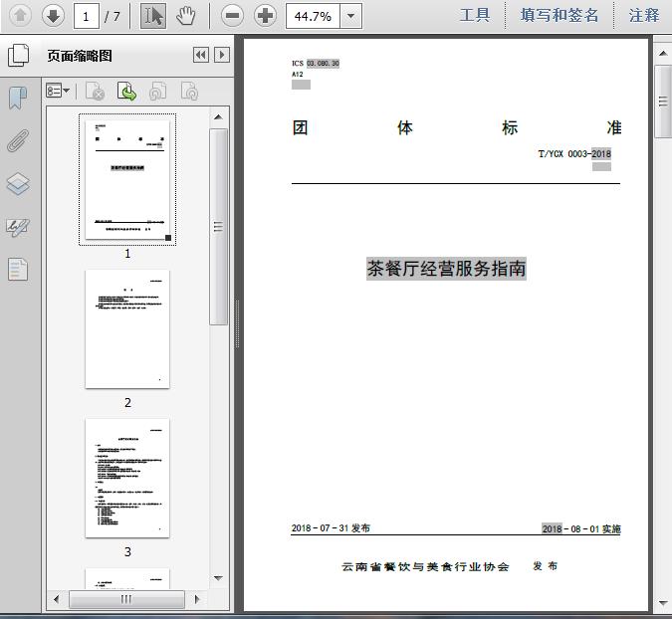Open the layers panel
Image resolution: width=672 pixels, height=619 pixels.
(x=18, y=184)
